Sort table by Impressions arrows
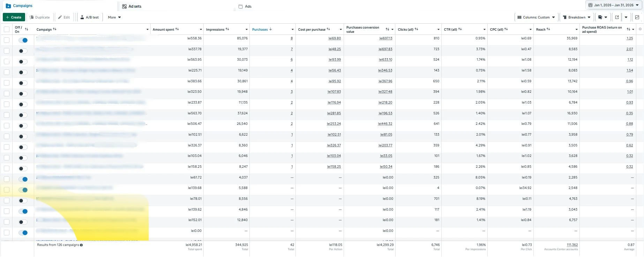The height and width of the screenshot is (257, 644). [x=227, y=29]
